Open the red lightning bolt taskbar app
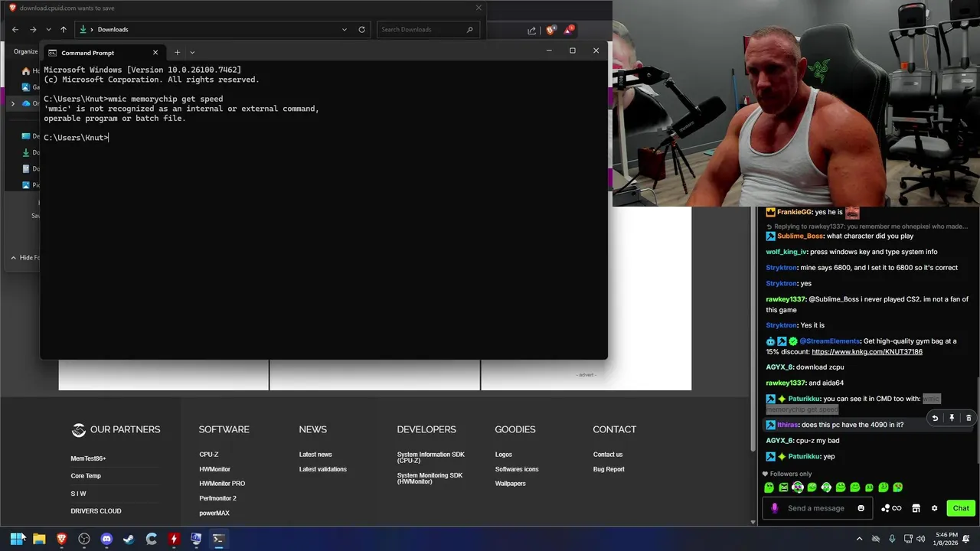 coord(174,539)
